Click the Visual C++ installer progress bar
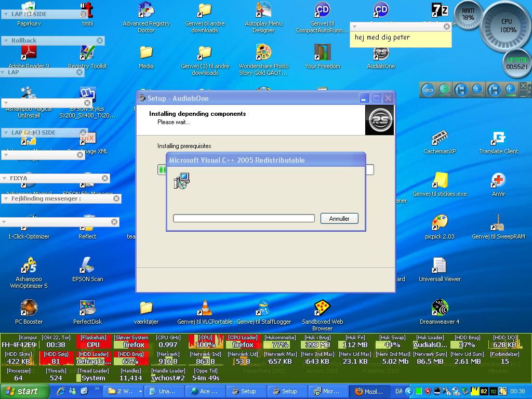The height and width of the screenshot is (399, 532). tap(244, 219)
